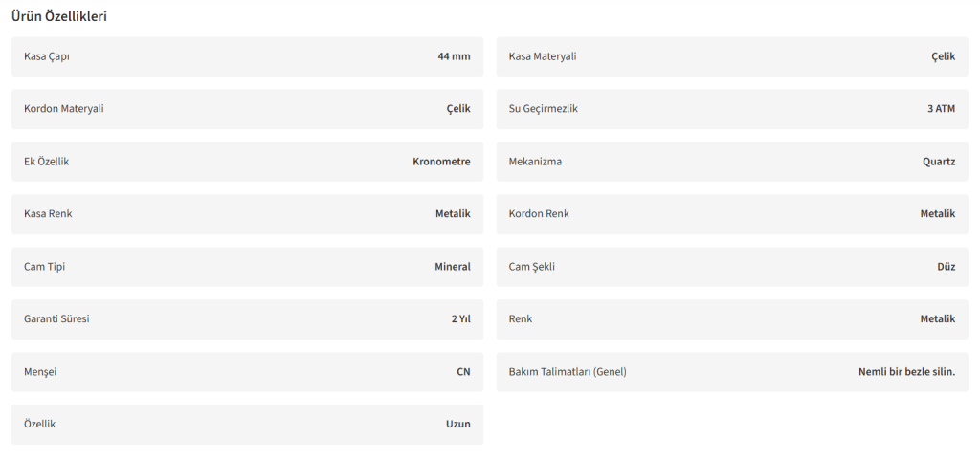Image resolution: width=980 pixels, height=460 pixels.
Task: Click the Nemli bir bezle silin text
Action: 906,372
